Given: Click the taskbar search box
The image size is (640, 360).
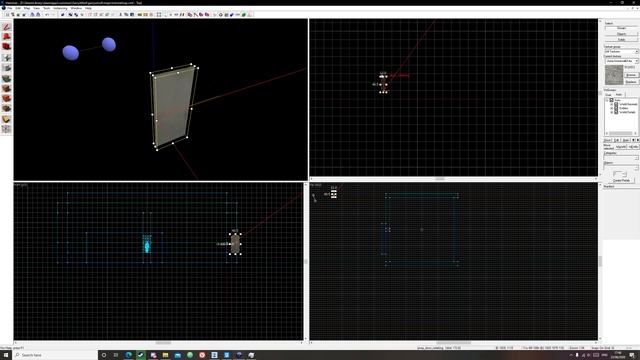Looking at the screenshot, I should (x=55, y=355).
